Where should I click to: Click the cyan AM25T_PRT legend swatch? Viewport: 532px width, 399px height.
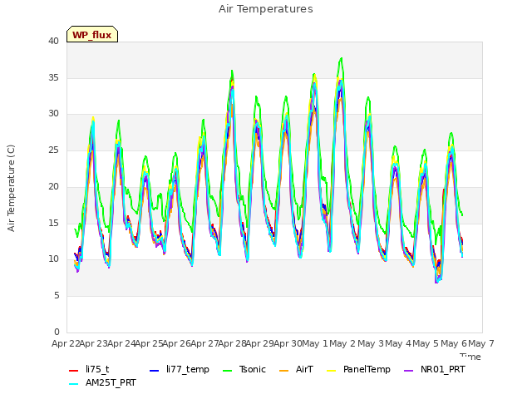(73, 384)
